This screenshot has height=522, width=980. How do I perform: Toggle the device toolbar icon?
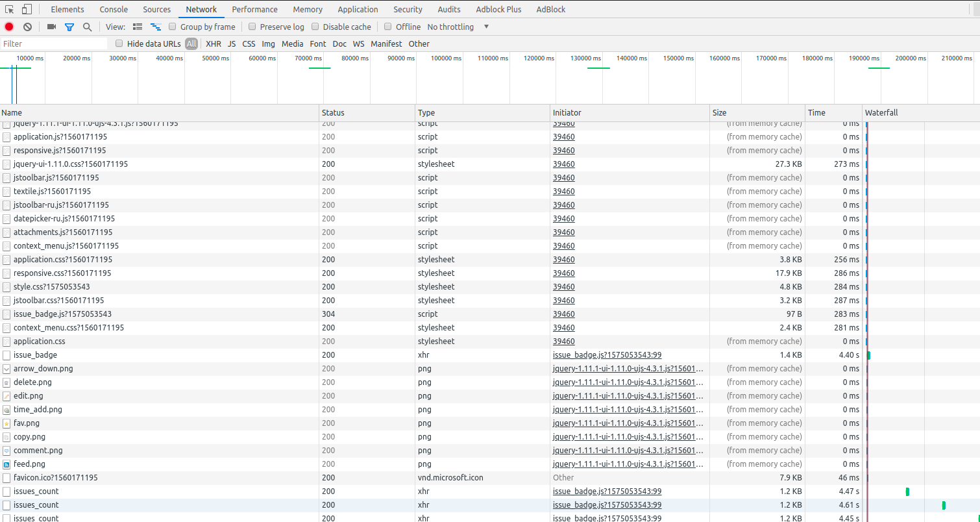click(27, 9)
